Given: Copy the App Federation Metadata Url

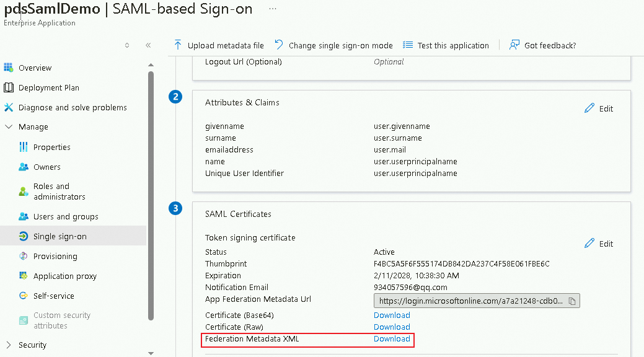Looking at the screenshot, I should (571, 301).
